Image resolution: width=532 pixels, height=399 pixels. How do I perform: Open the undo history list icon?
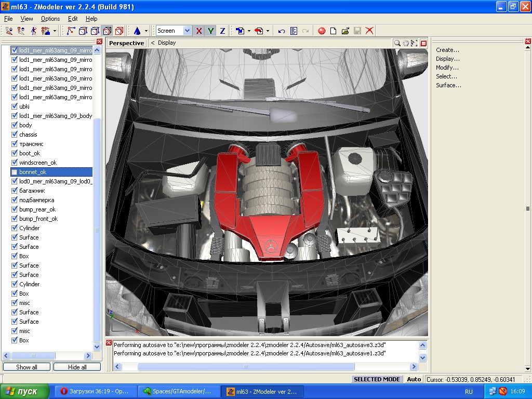294,31
